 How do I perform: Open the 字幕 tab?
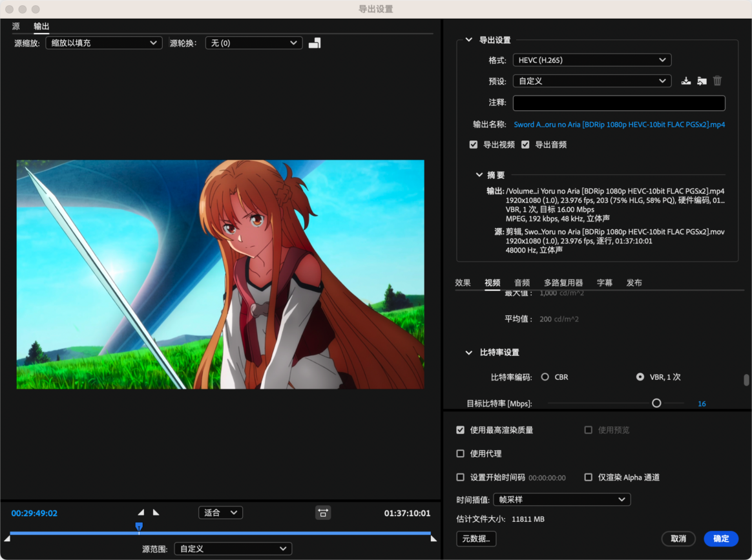tap(605, 283)
